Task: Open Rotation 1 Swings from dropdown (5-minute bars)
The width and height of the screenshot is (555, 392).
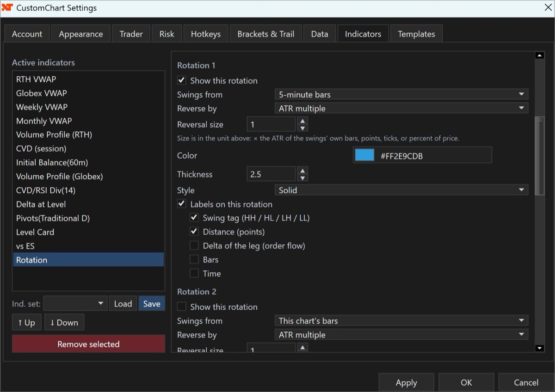Action: (x=401, y=94)
